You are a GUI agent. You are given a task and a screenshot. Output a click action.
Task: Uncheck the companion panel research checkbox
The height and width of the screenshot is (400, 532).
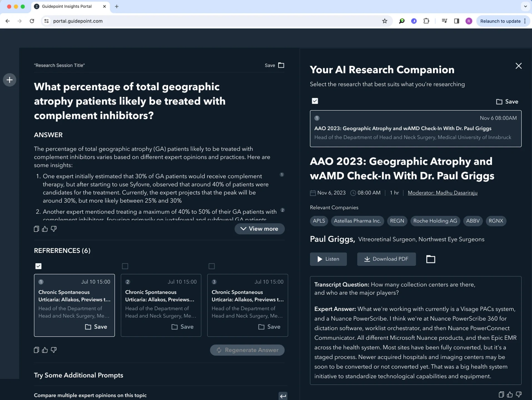point(315,101)
